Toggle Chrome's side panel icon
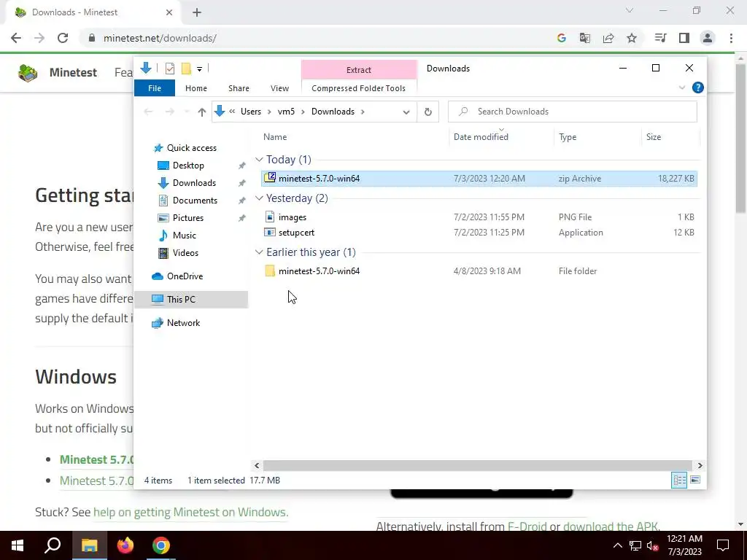Viewport: 747px width, 560px height. point(684,38)
